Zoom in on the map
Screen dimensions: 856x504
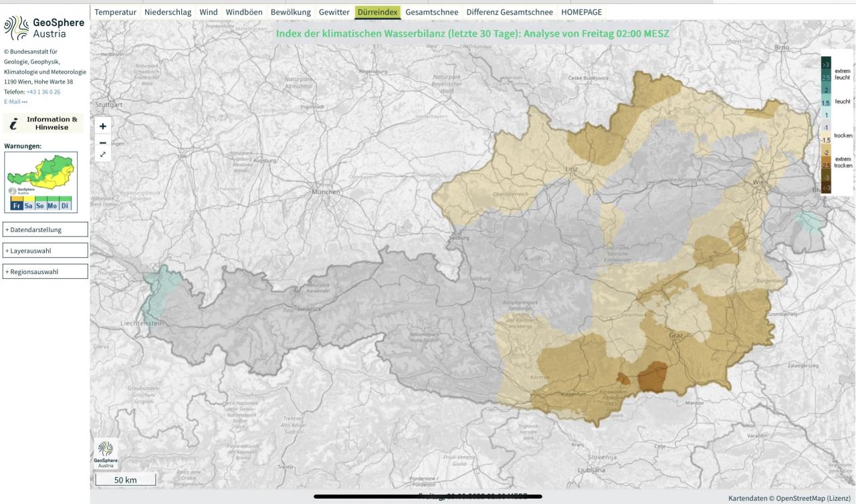click(x=103, y=126)
